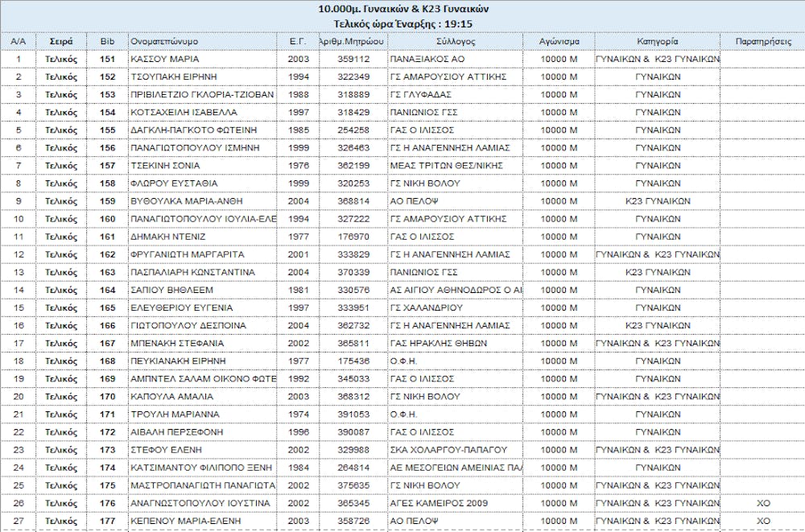Select the cell with Bib number 170

tap(107, 397)
